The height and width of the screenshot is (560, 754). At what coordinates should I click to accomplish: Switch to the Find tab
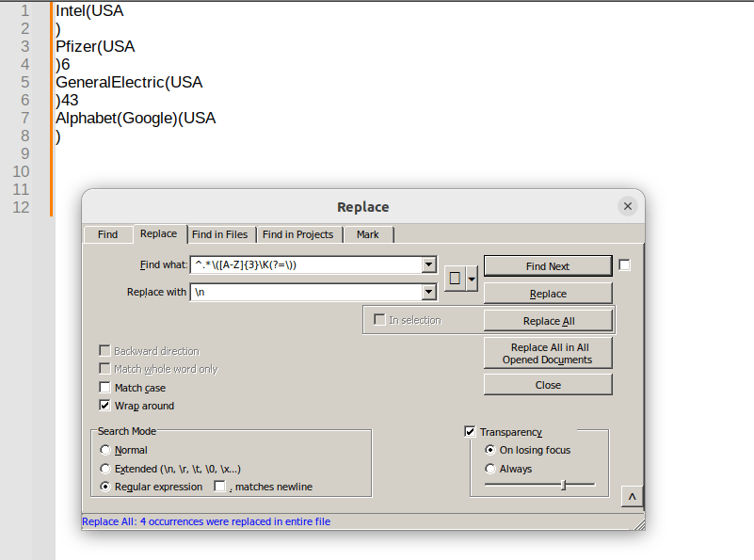pyautogui.click(x=107, y=234)
